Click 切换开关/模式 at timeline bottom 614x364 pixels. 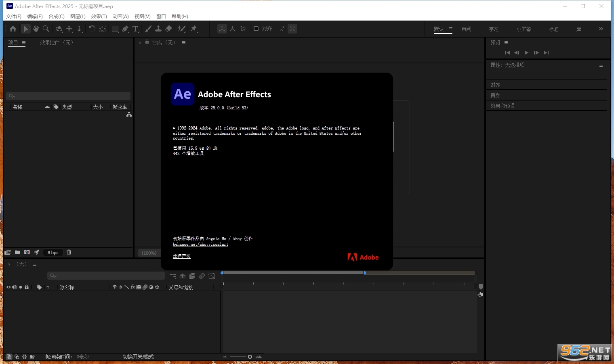pos(138,357)
